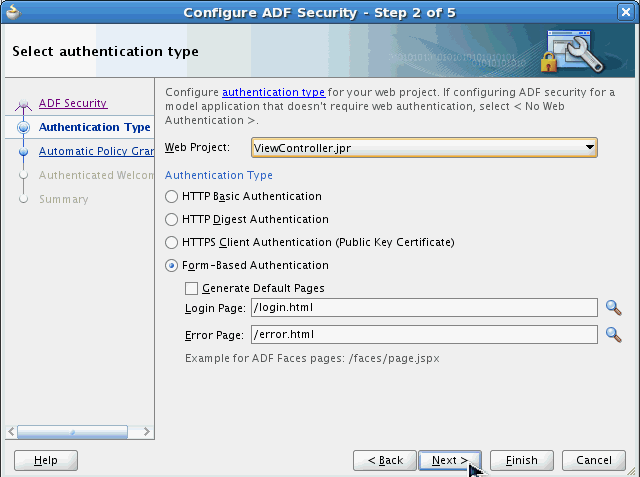Viewport: 640px width, 477px height.
Task: Click the 'Example for ADF Faces pages' hint
Action: [x=312, y=359]
